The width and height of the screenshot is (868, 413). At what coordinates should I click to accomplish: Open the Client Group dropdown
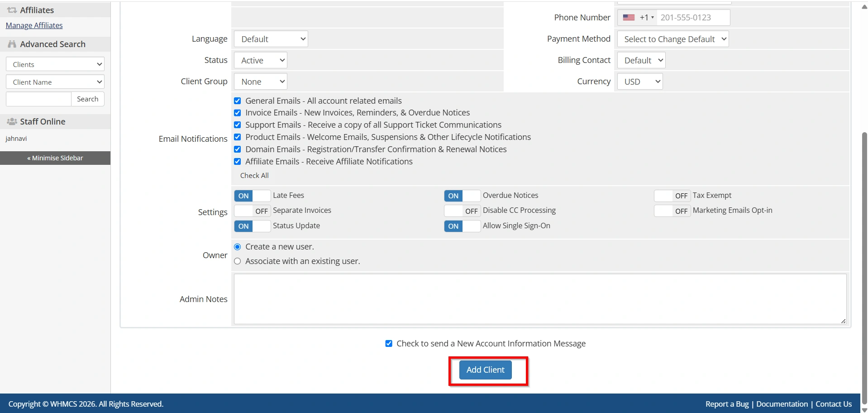click(x=261, y=82)
